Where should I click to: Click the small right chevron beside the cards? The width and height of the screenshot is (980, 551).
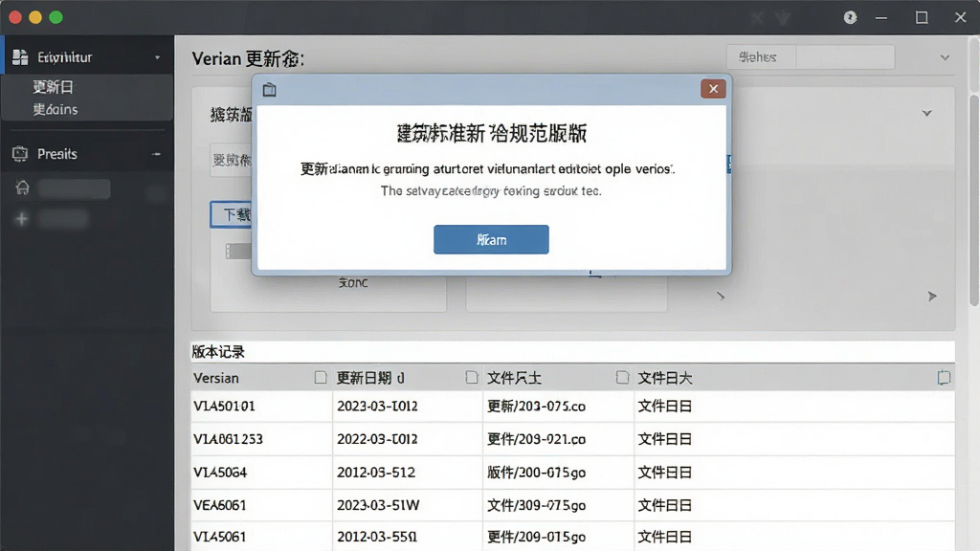pyautogui.click(x=721, y=297)
